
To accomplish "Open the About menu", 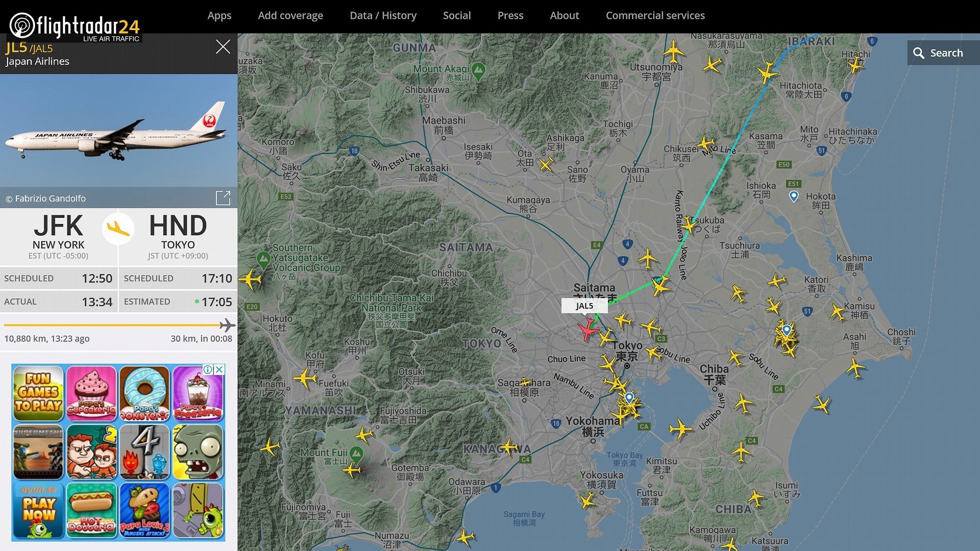I will click(x=565, y=15).
